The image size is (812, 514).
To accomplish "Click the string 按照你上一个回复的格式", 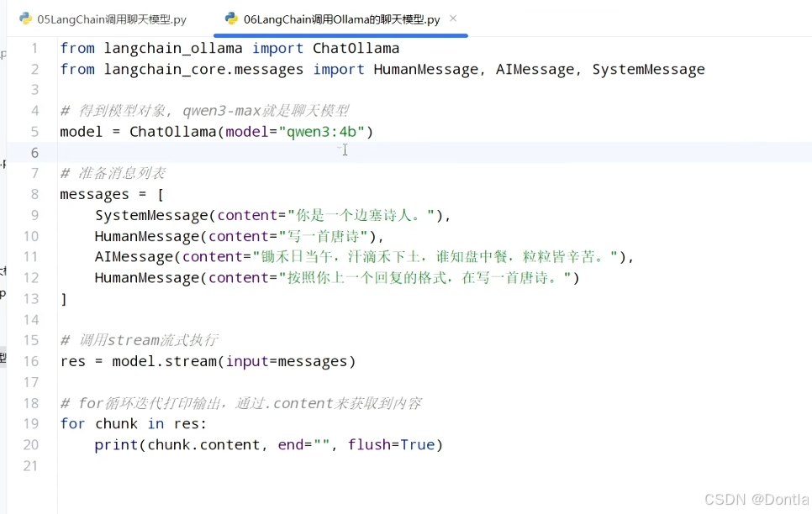I will click(x=424, y=278).
